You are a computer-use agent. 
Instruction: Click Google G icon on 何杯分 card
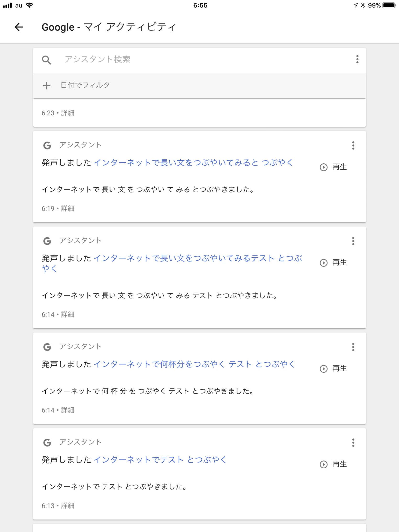point(47,347)
